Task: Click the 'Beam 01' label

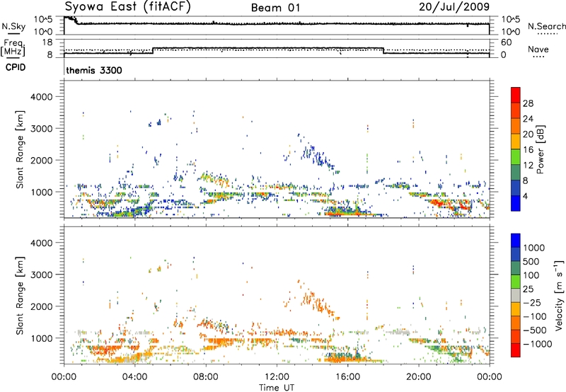Action: tap(276, 8)
